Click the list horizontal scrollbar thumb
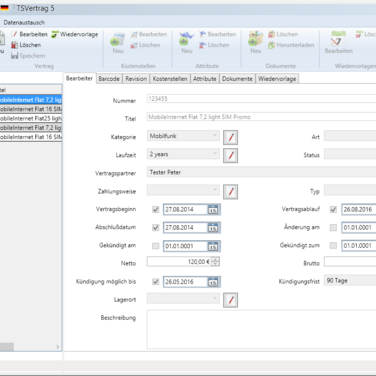This screenshot has height=376, width=376. (x=7, y=347)
